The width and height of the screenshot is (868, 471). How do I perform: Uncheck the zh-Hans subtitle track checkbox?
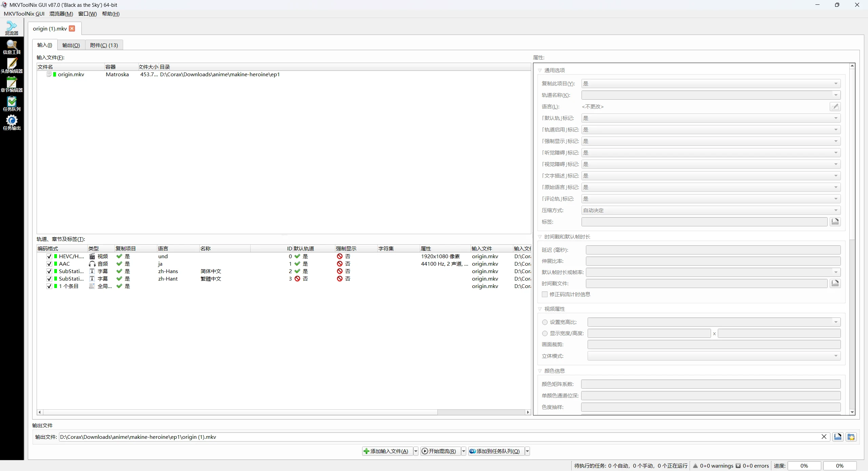(x=49, y=271)
